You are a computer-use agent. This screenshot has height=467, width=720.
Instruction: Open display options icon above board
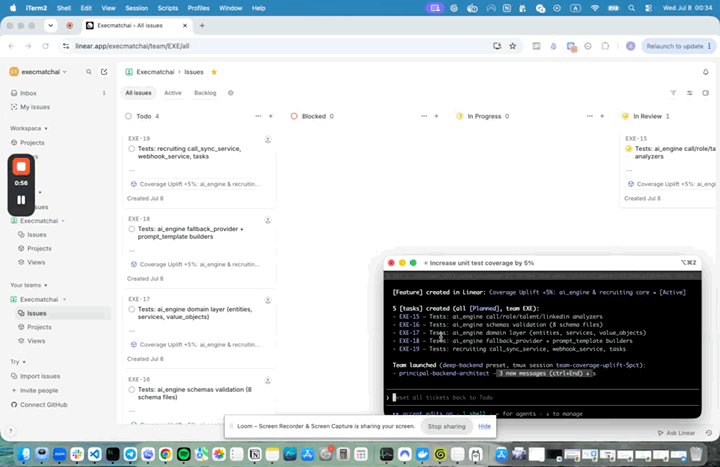689,93
